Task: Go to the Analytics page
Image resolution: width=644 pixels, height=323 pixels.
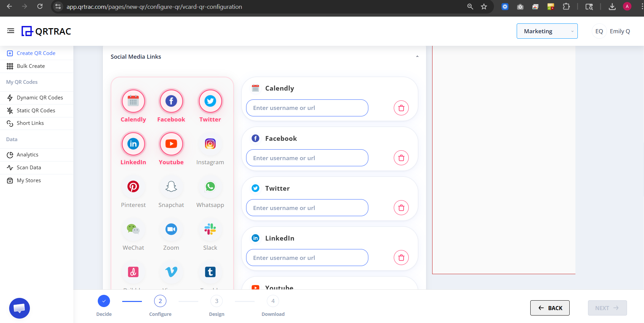Action: pos(27,154)
